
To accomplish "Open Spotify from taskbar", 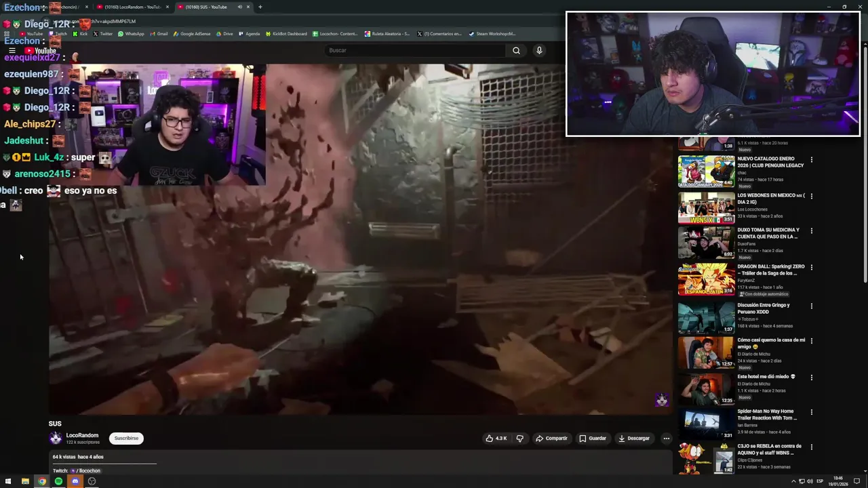I will click(58, 481).
